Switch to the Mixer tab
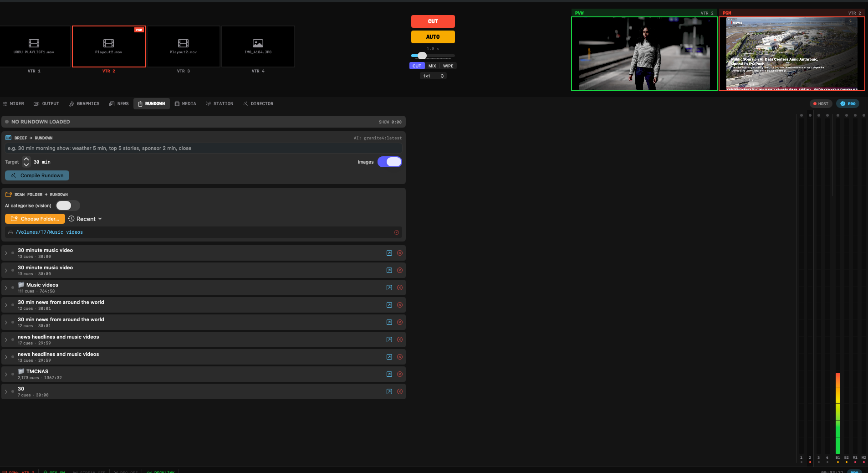Screen dimensions: 868x473 point(13,104)
